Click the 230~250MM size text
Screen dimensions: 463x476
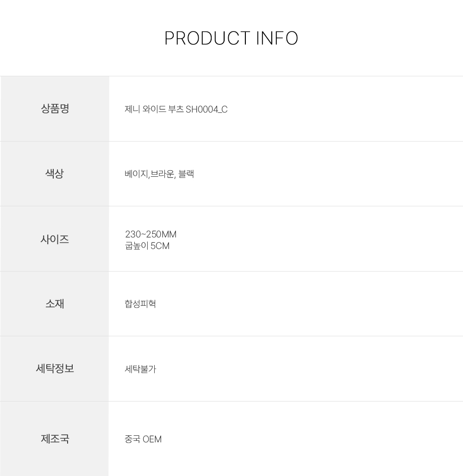tap(150, 235)
